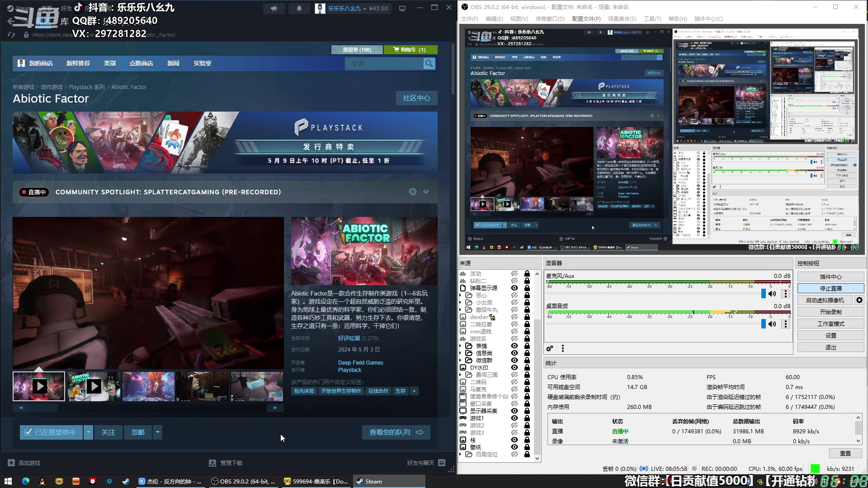Open OBS 编辑(E) menu
868x488 pixels.
494,19
